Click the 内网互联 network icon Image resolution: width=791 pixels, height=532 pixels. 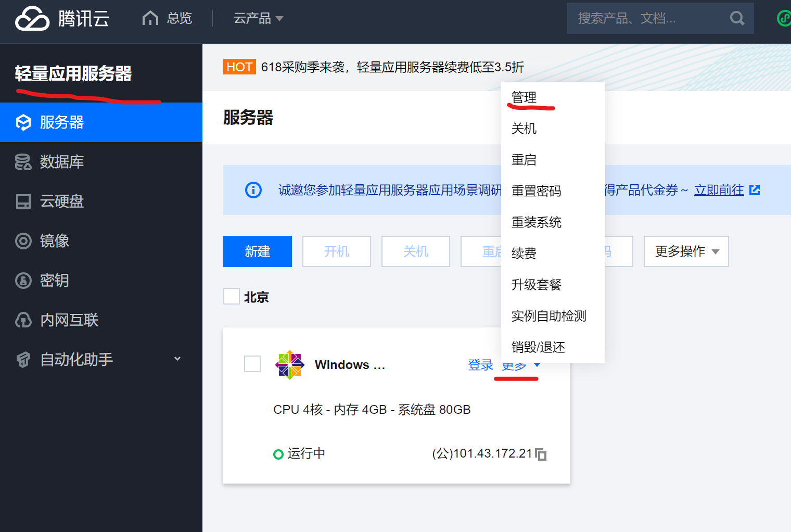pyautogui.click(x=23, y=320)
